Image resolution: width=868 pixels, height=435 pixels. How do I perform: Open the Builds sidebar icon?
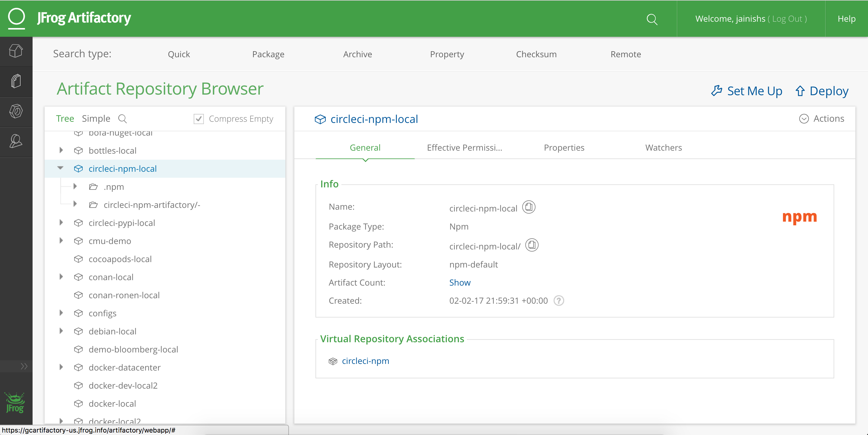click(16, 111)
